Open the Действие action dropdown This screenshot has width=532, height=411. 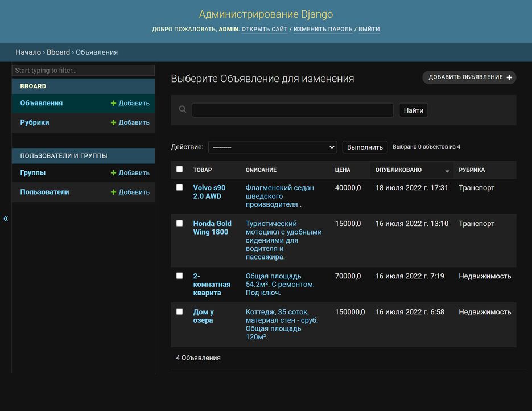coord(273,147)
